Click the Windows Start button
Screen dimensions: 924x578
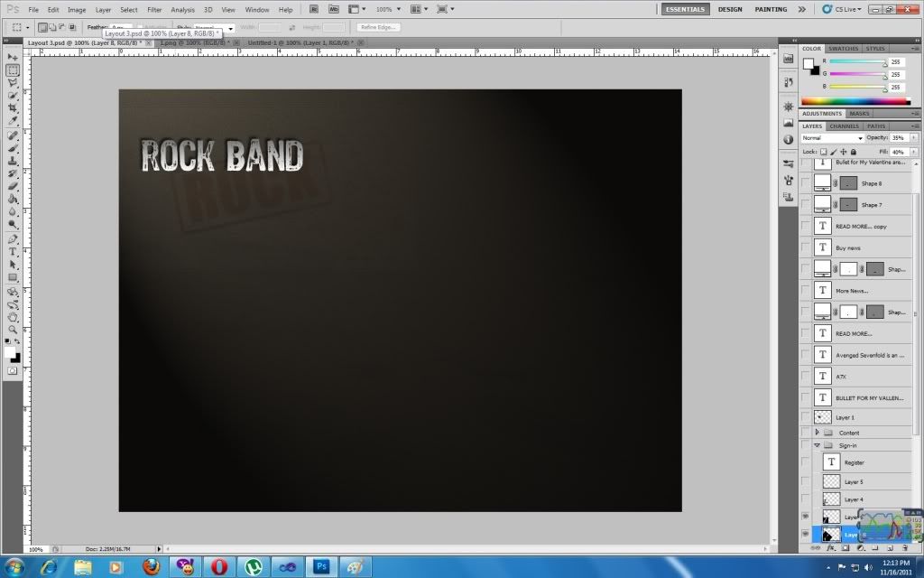pos(13,567)
